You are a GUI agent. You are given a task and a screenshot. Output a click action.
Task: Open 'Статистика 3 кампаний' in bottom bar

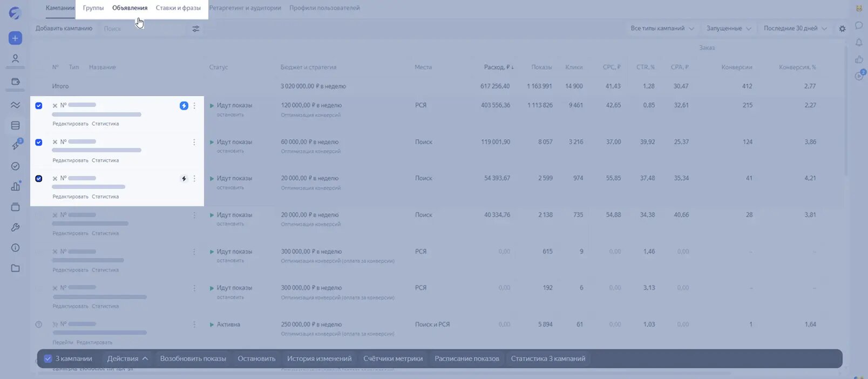click(548, 358)
